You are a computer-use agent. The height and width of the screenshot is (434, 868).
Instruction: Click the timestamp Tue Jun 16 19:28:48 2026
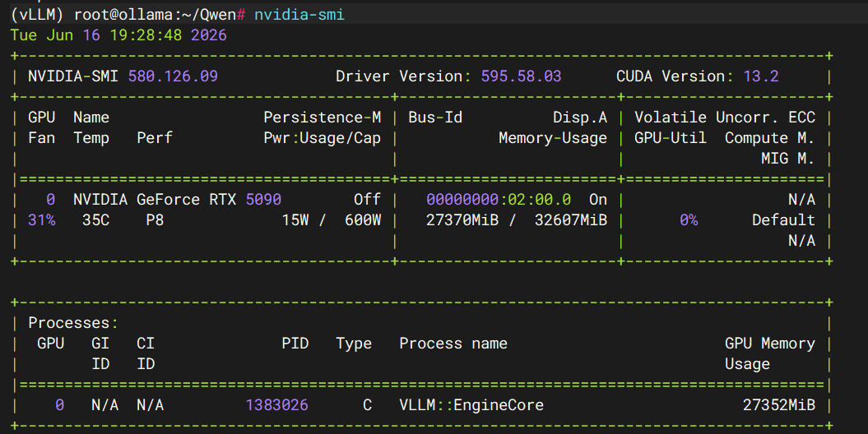(118, 35)
